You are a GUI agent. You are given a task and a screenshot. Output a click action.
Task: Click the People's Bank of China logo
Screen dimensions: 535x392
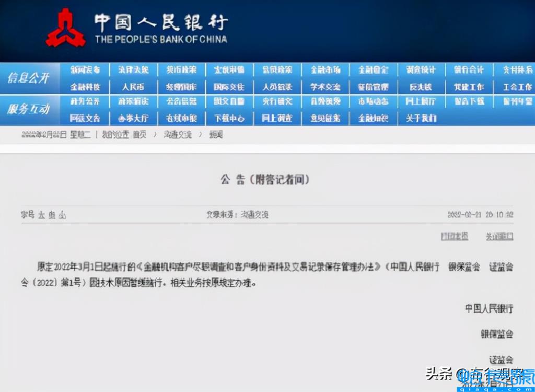(66, 28)
